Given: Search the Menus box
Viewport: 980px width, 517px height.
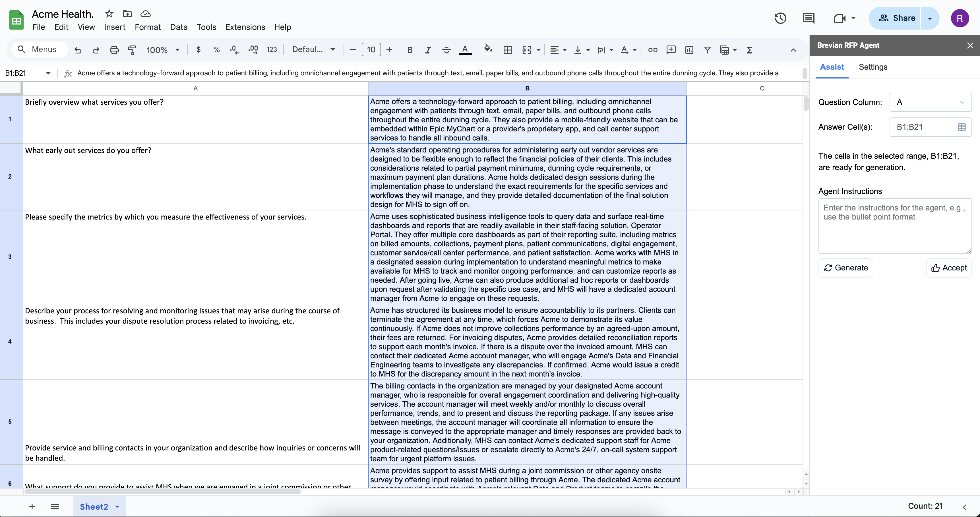Looking at the screenshot, I should click(40, 49).
